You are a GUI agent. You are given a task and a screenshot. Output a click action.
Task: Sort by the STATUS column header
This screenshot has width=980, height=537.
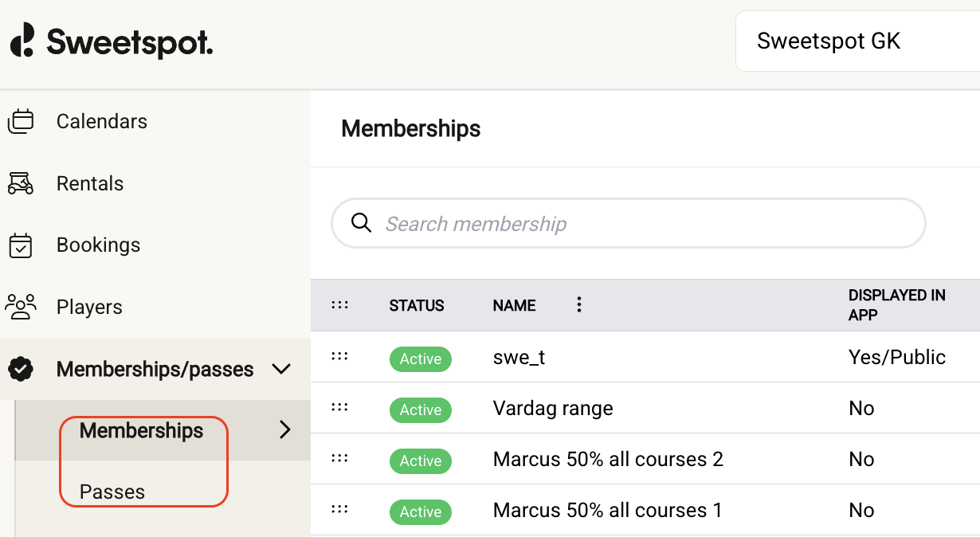(x=417, y=305)
